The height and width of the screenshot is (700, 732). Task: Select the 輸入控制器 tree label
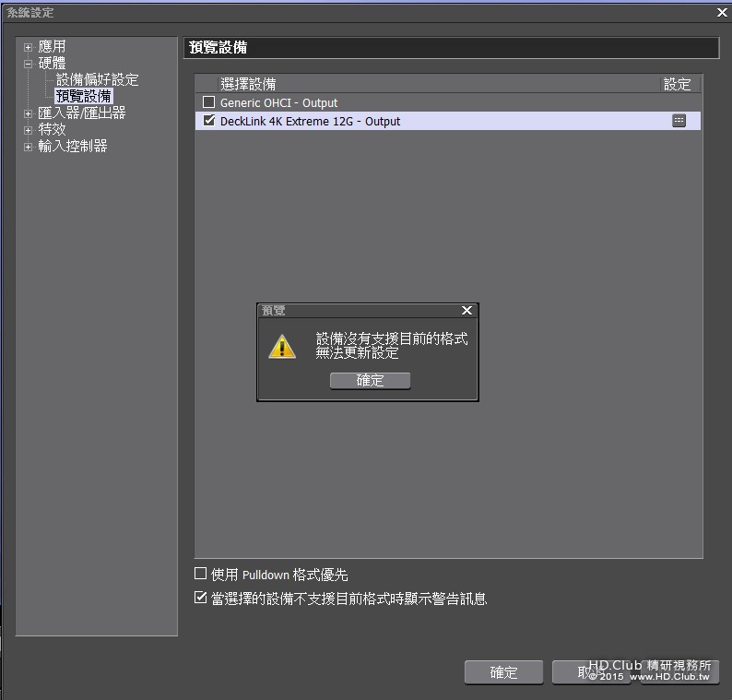pyautogui.click(x=72, y=146)
